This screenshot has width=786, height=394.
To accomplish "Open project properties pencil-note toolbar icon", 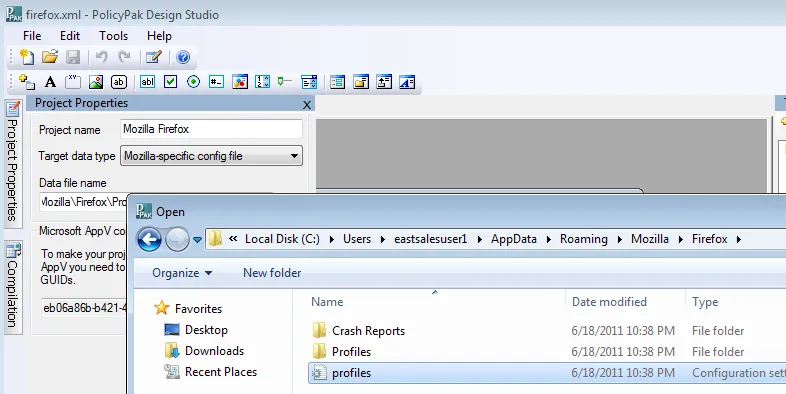I will 153,57.
